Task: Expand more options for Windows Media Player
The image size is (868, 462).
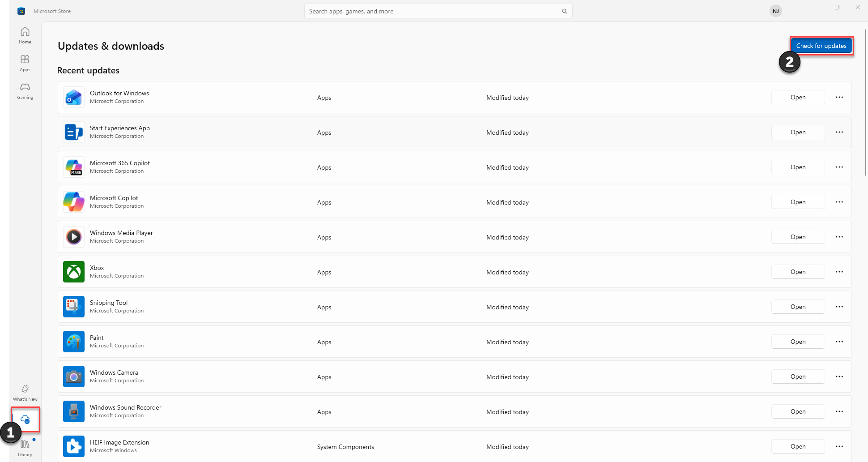Action: [839, 237]
